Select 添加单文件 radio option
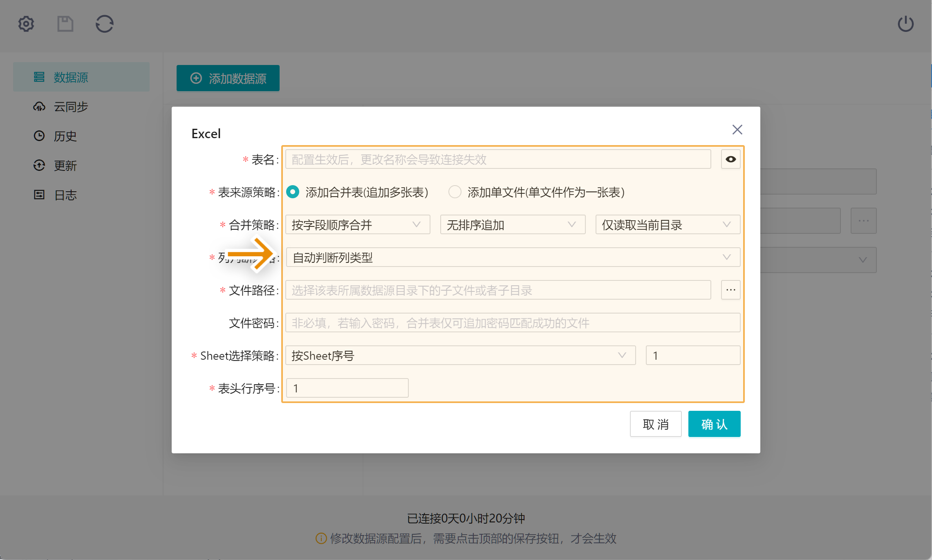This screenshot has width=932, height=560. pos(455,192)
